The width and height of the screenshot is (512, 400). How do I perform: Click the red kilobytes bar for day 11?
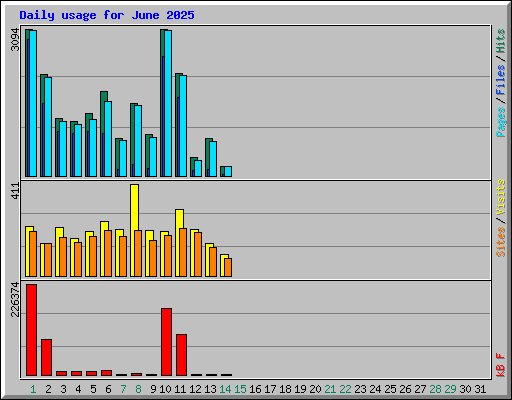pos(181,355)
